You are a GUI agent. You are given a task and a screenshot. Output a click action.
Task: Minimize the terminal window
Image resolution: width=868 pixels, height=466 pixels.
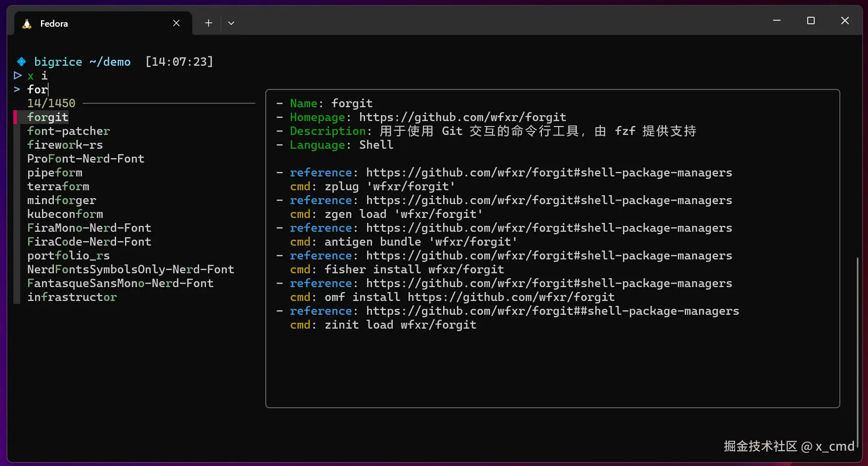click(x=777, y=21)
